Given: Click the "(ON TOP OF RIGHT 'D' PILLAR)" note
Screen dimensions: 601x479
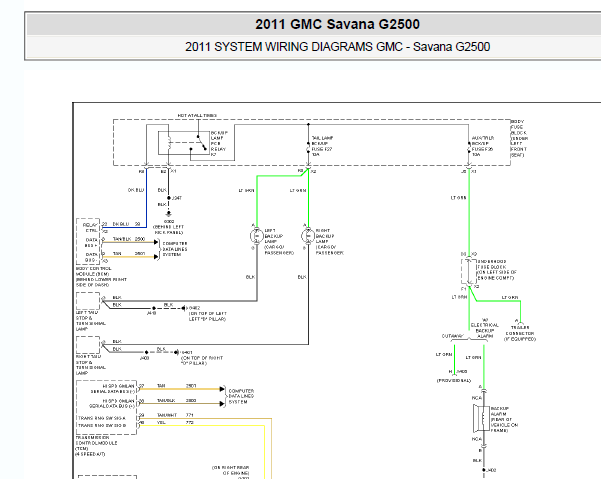Looking at the screenshot, I should [202, 361].
